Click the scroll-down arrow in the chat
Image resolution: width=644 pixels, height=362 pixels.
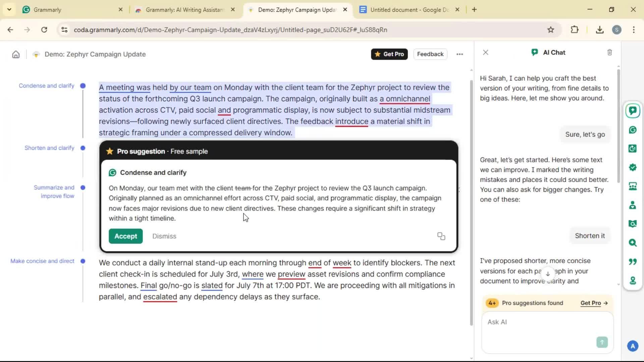(x=548, y=274)
